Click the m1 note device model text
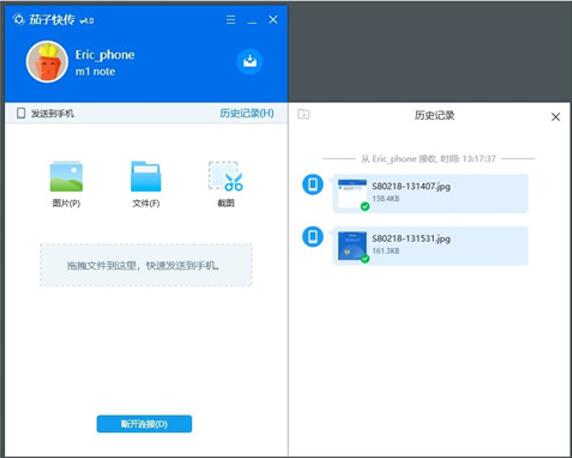This screenshot has height=458, width=572. pos(95,72)
